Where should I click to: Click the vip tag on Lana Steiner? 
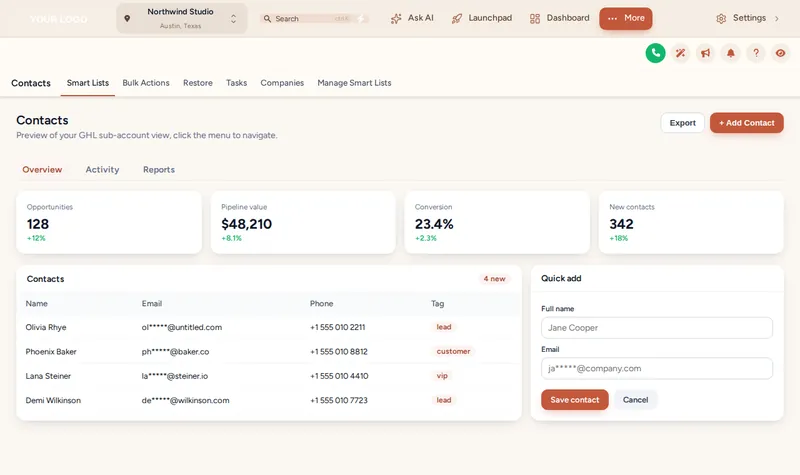pos(442,376)
